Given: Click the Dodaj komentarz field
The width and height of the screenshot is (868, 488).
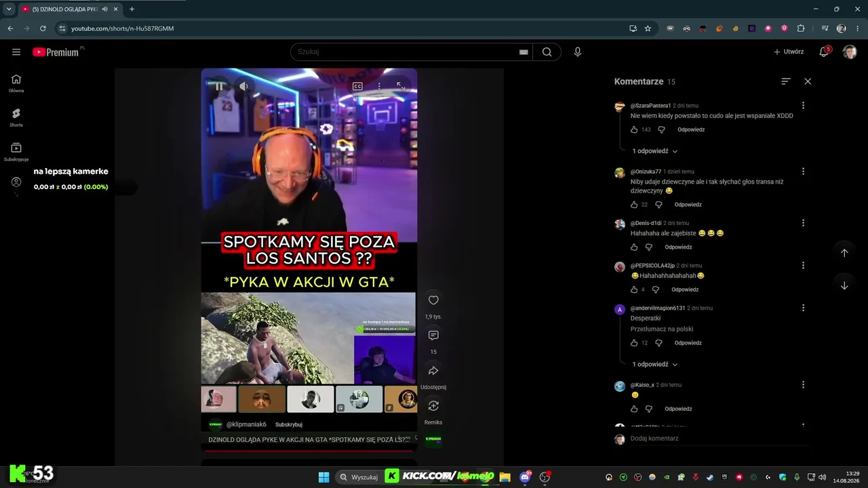Looking at the screenshot, I should pyautogui.click(x=719, y=439).
